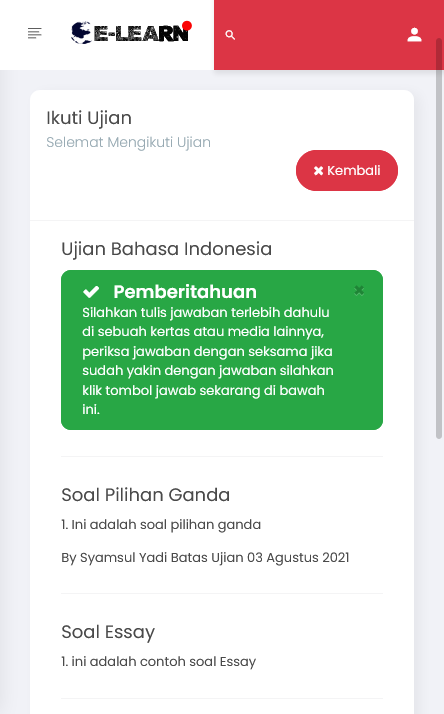Click the checkmark icon beside Pemberitahuan
Viewport: 444px width, 714px height.
pyautogui.click(x=91, y=291)
